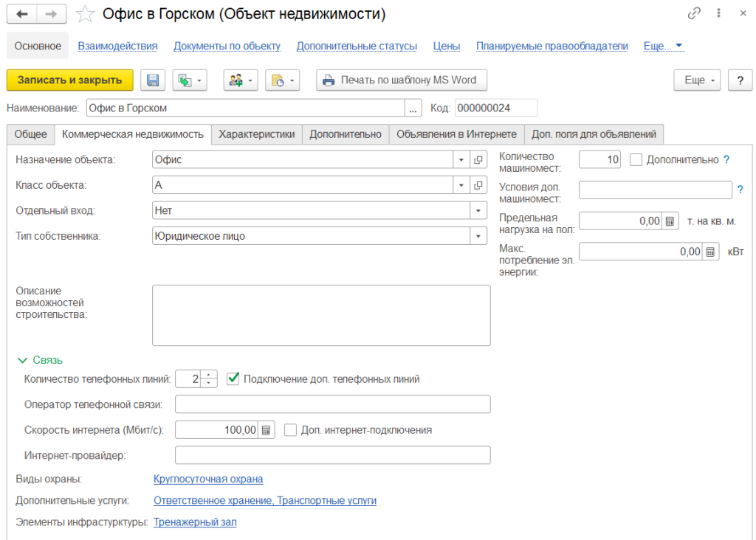Enable Доп. интернет-подключения checkbox

[290, 430]
